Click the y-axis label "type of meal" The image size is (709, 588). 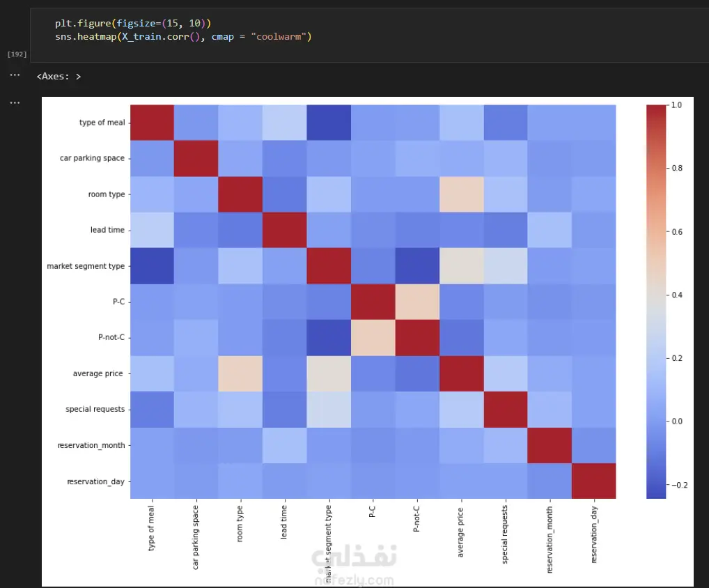click(102, 123)
